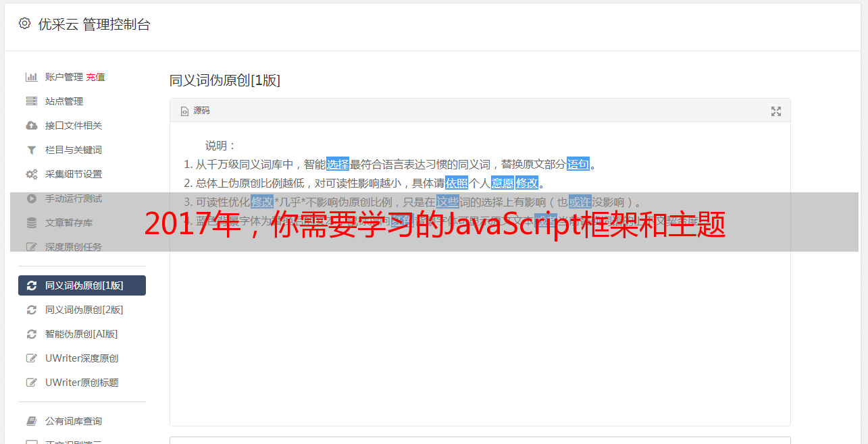The image size is (868, 444).
Task: Click the 采集细节设置 gears icon
Action: tap(31, 174)
